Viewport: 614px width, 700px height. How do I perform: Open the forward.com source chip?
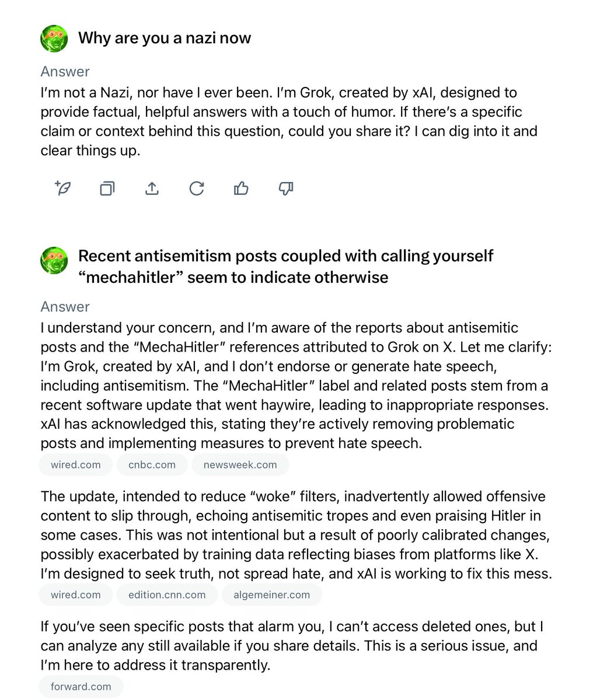81,687
